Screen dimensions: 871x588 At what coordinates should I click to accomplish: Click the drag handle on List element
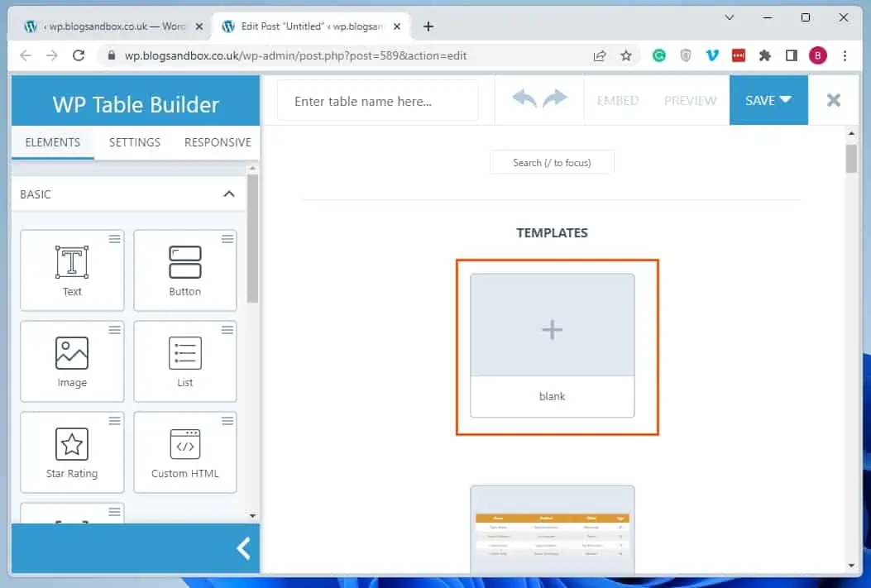coord(227,330)
